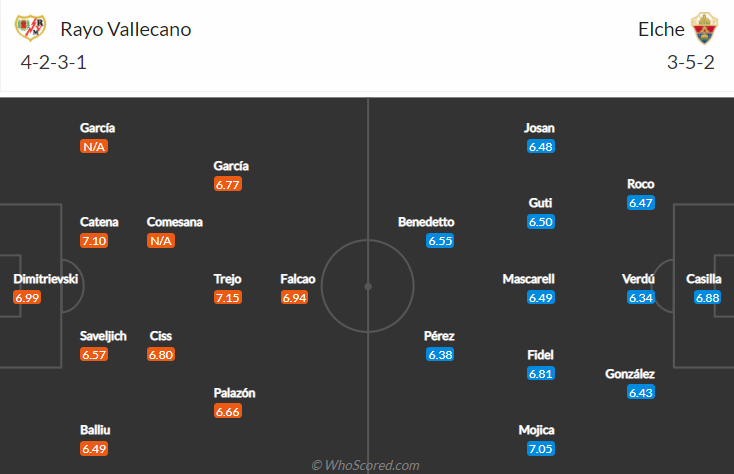
Task: Select Pérez's 6.38 rating badge
Action: pyautogui.click(x=440, y=355)
